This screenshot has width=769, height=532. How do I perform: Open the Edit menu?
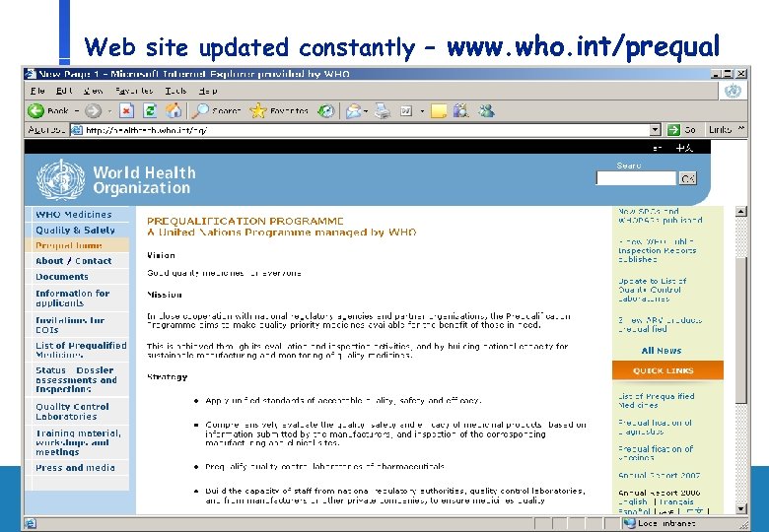64,91
